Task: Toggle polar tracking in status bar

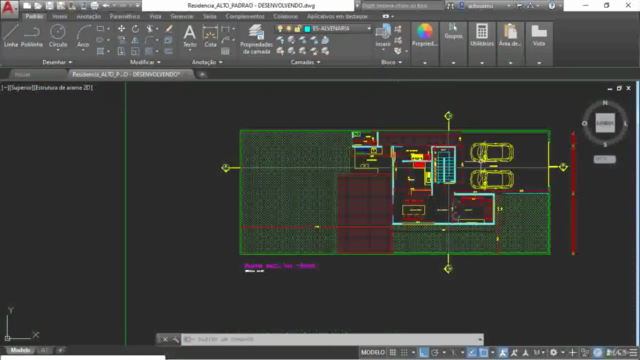Action: point(435,352)
